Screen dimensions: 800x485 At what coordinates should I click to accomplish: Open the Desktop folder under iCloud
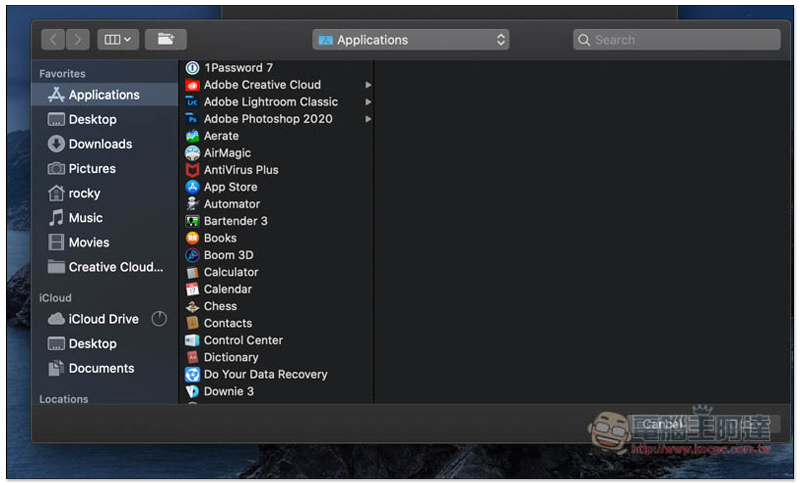click(105, 344)
